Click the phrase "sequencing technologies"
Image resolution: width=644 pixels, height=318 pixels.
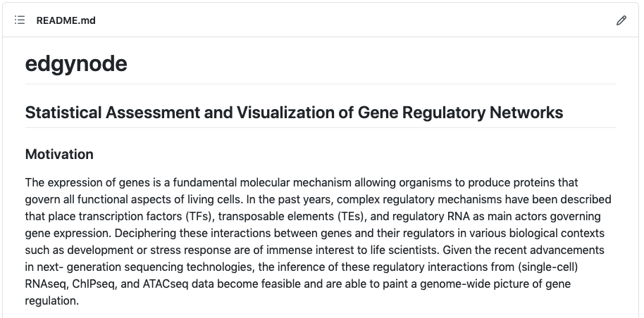(194, 267)
